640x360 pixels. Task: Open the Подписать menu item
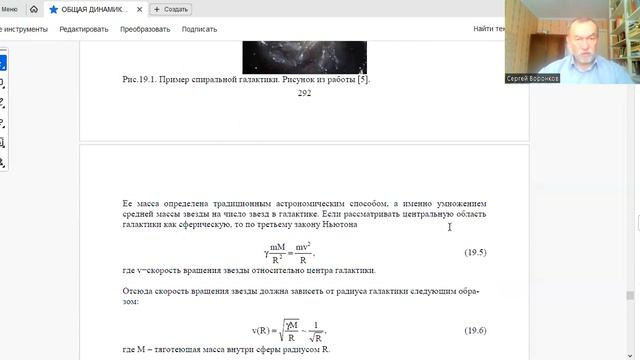(x=199, y=29)
